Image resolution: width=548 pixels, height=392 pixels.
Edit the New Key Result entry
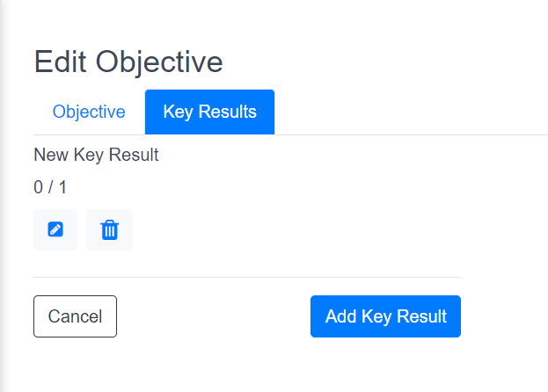point(55,229)
